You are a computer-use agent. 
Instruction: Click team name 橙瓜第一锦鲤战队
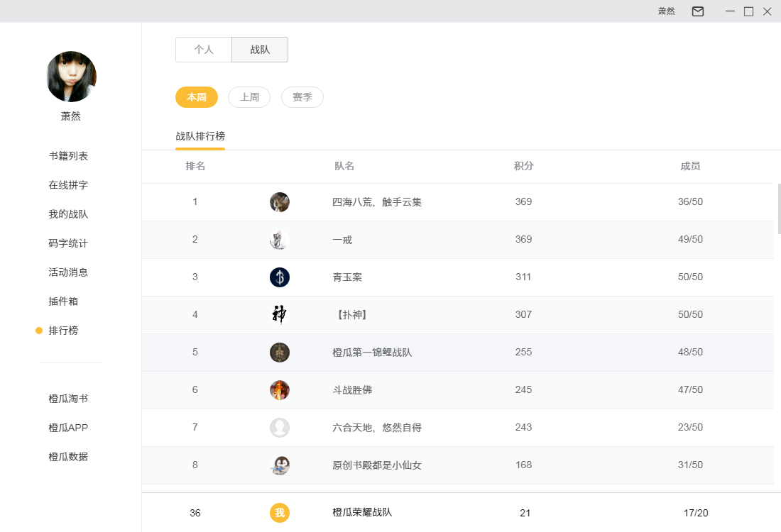pyautogui.click(x=372, y=353)
